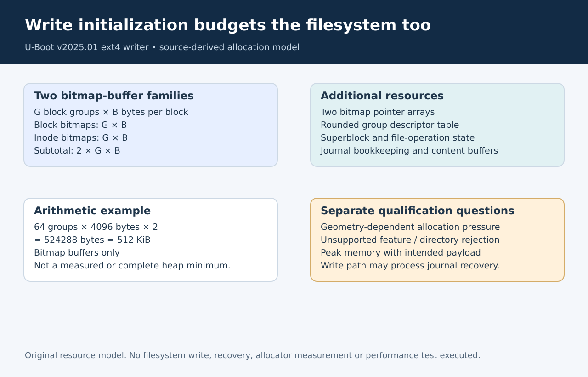Select the 'Two bitmap pointer arrays' line

[378, 112]
